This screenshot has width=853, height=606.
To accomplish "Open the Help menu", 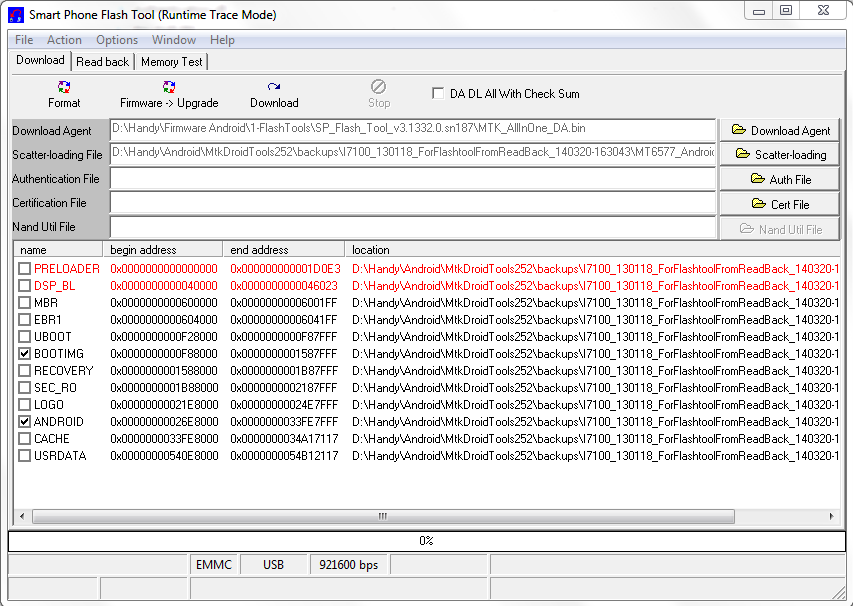I will pyautogui.click(x=222, y=40).
